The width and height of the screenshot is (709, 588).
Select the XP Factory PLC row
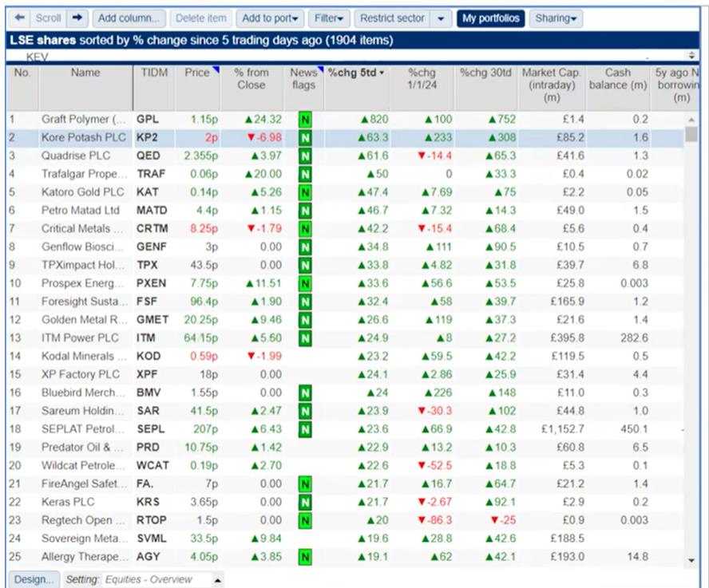click(345, 375)
